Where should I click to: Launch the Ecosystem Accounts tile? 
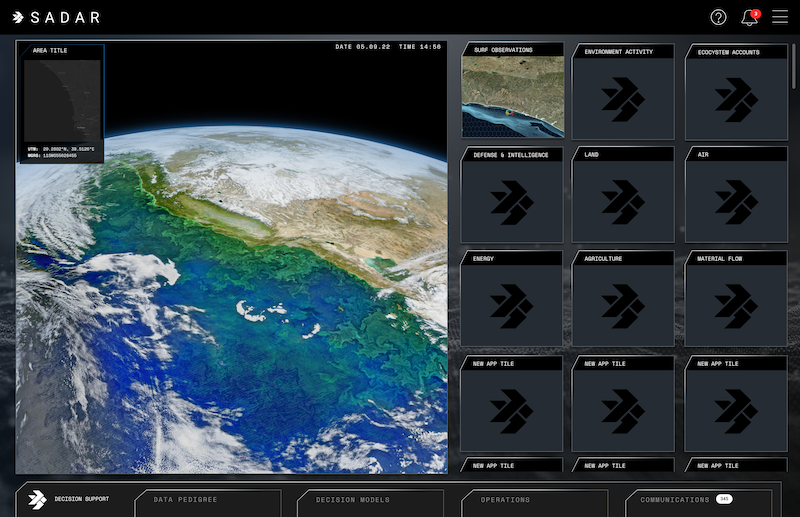point(736,97)
